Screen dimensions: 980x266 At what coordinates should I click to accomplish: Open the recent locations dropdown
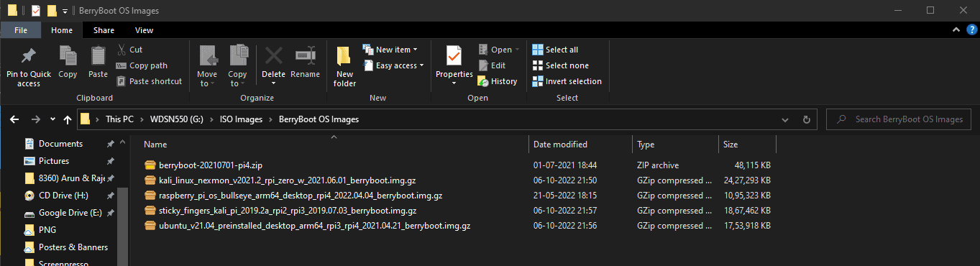[x=53, y=119]
